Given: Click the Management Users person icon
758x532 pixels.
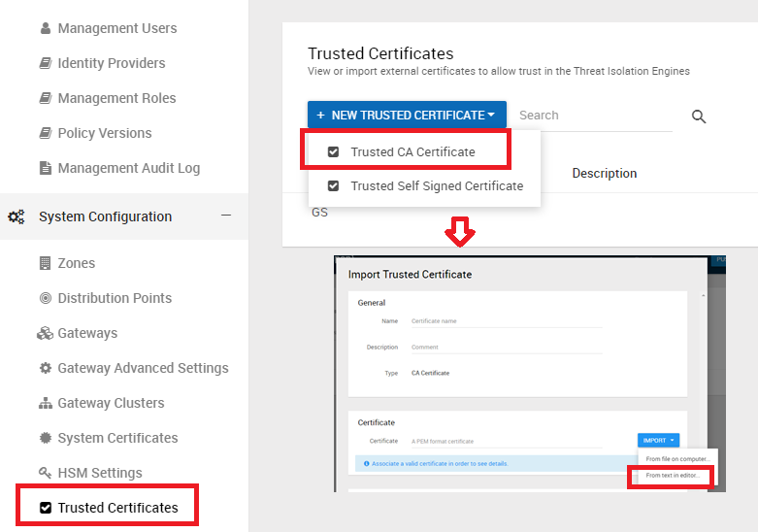Looking at the screenshot, I should point(45,28).
